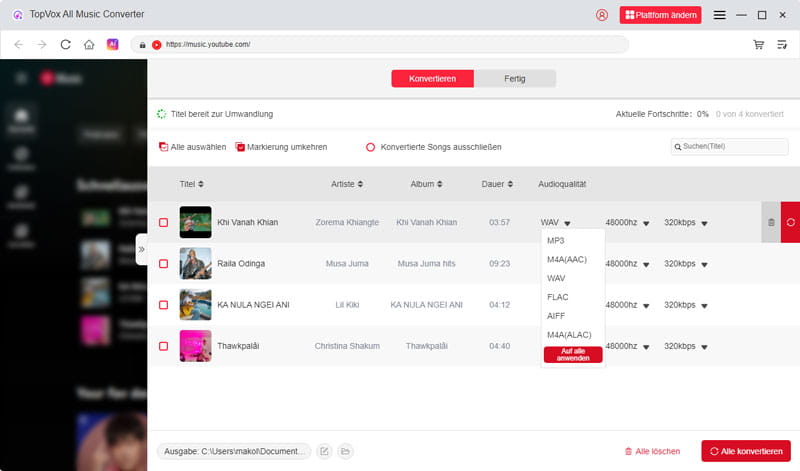Screen dimensions: 800x471
Task: Delete the Khi Vanah Khian track
Action: pyautogui.click(x=771, y=222)
